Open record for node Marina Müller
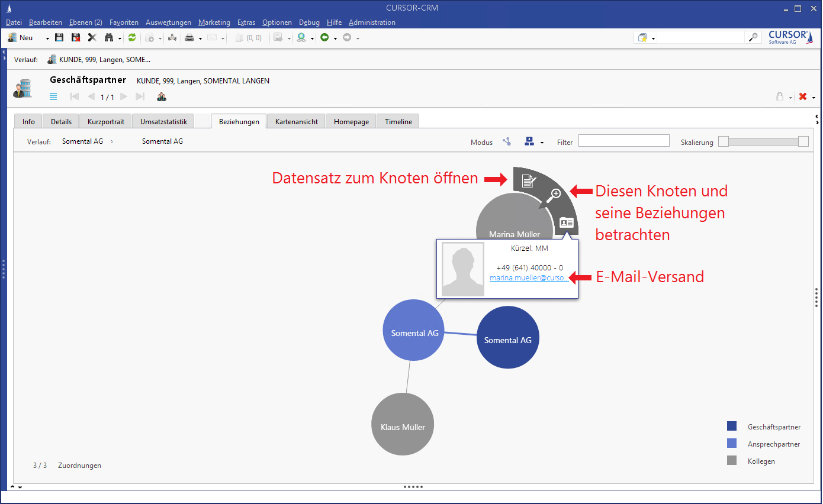The width and height of the screenshot is (823, 504). (528, 181)
